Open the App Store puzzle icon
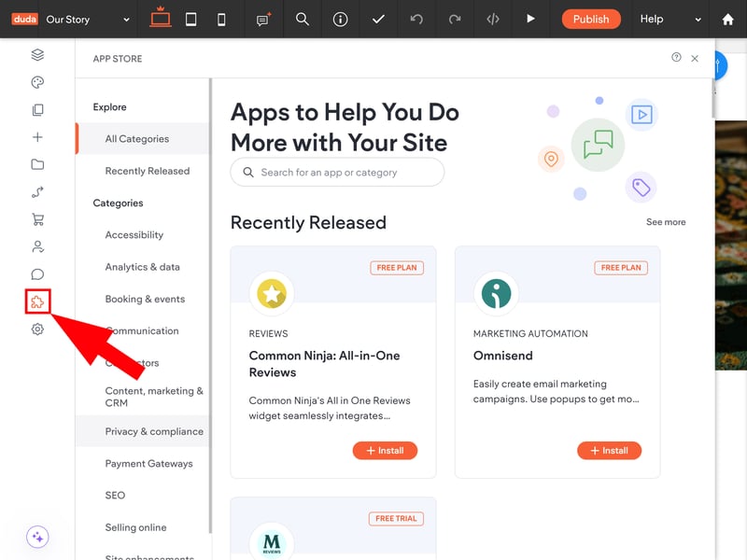 pyautogui.click(x=37, y=301)
